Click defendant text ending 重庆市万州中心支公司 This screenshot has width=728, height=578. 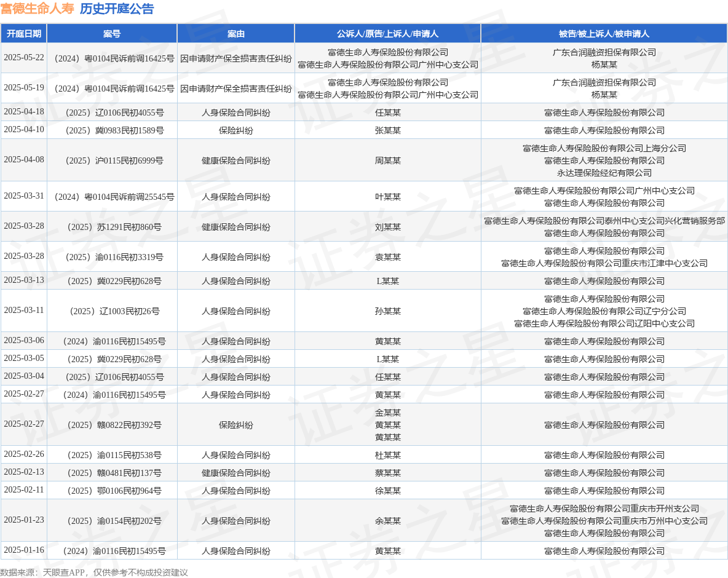point(604,521)
